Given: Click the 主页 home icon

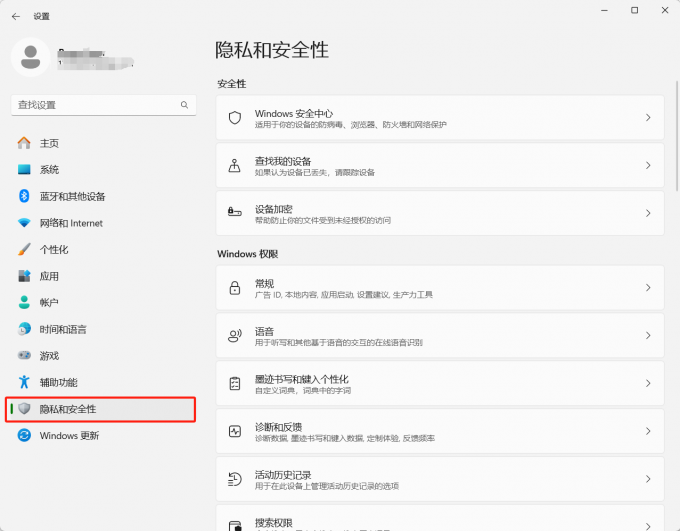Looking at the screenshot, I should coord(24,143).
